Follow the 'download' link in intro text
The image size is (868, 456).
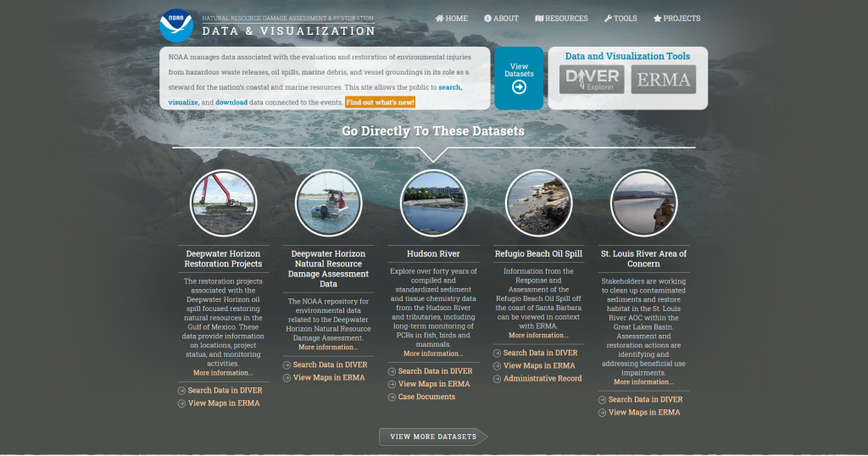[x=231, y=103]
